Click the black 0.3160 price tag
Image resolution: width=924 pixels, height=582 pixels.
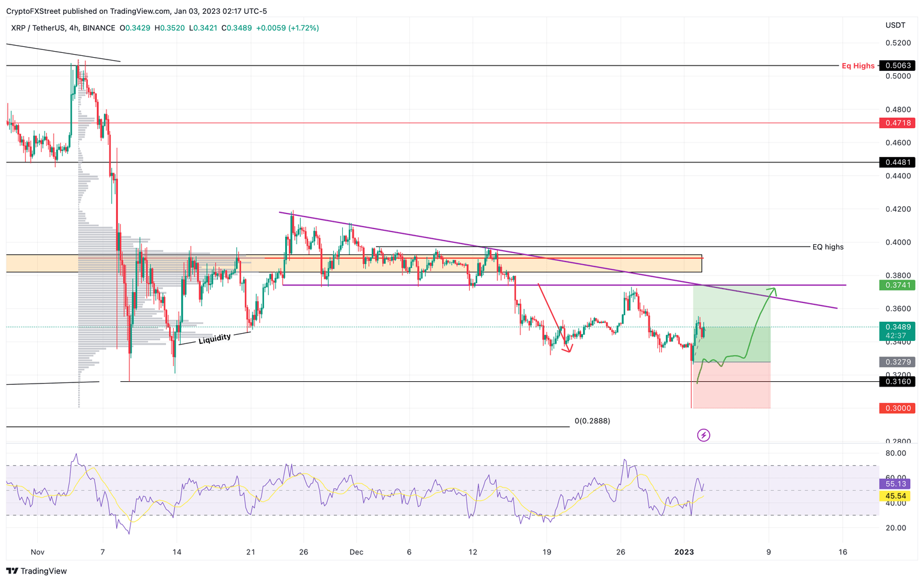(899, 382)
